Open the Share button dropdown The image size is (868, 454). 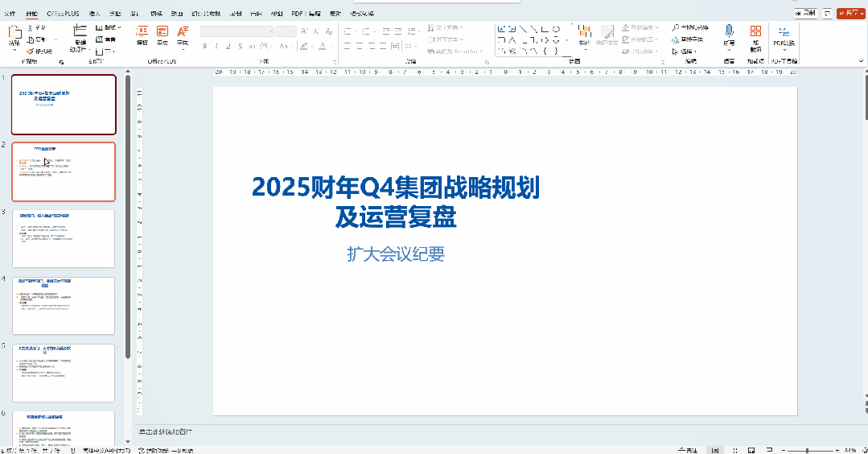851,14
